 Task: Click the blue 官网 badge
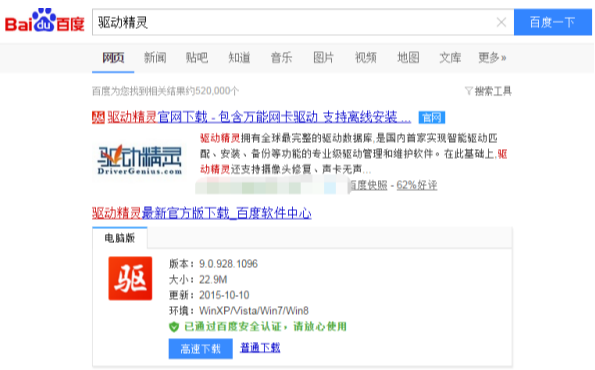coord(432,118)
